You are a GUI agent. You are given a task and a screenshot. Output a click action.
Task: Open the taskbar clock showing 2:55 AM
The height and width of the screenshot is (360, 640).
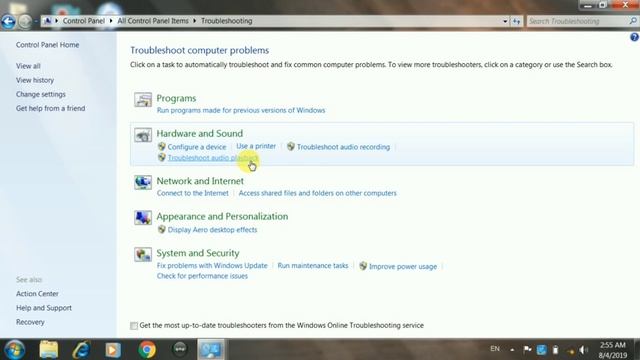click(612, 350)
